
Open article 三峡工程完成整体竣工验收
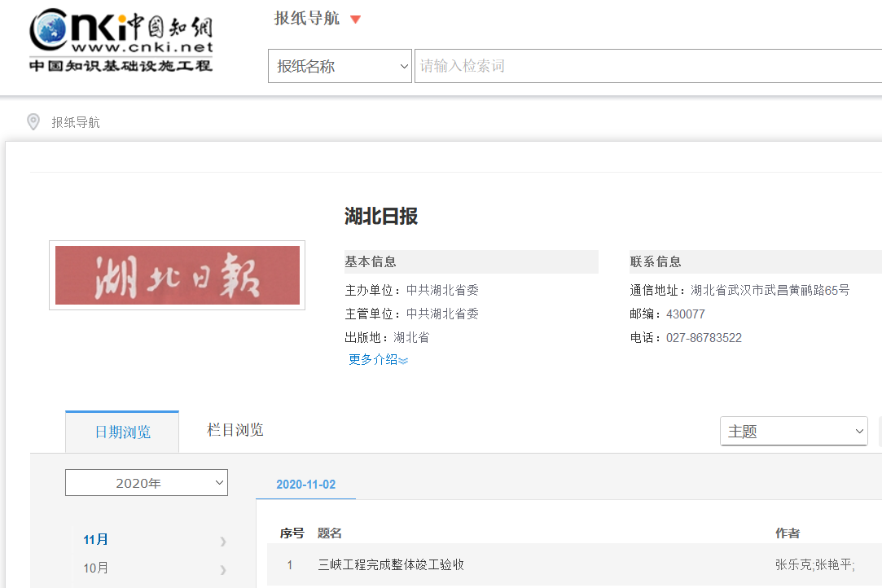coord(391,565)
